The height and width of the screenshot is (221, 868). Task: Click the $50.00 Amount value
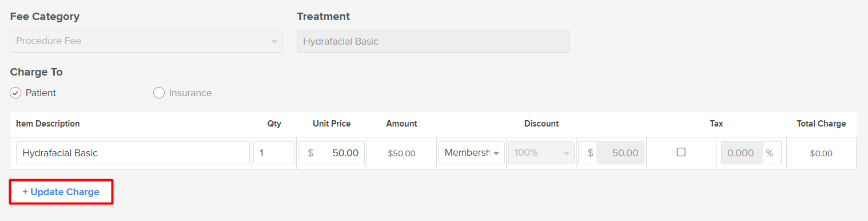401,153
